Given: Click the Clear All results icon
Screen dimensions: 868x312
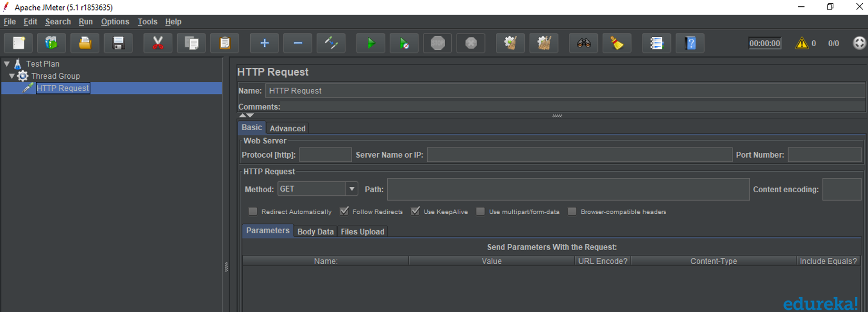Looking at the screenshot, I should pyautogui.click(x=544, y=43).
